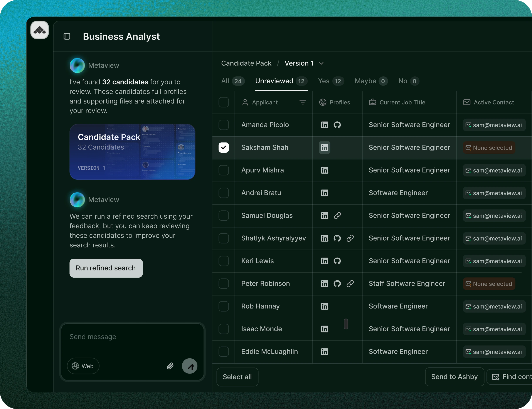532x409 pixels.
Task: Click the Send message input field
Action: click(132, 337)
